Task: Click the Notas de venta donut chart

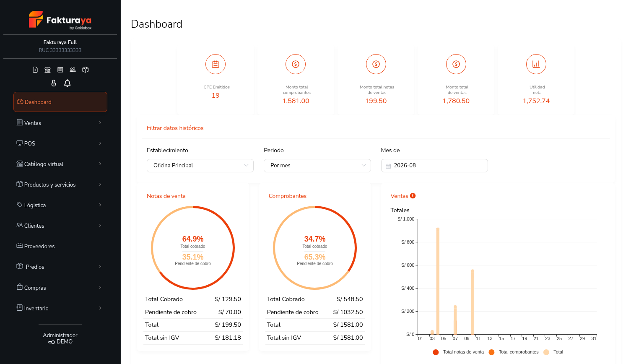Action: click(x=193, y=248)
